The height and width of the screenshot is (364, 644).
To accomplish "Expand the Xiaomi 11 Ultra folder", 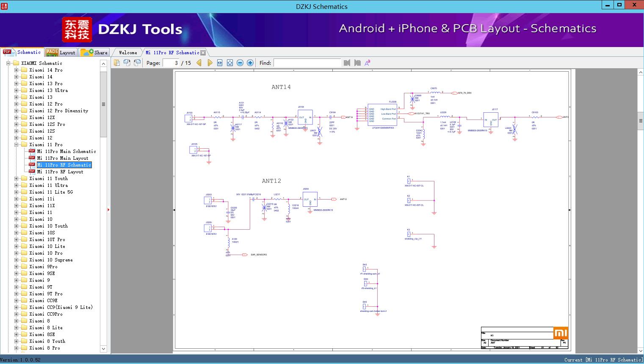I will (x=16, y=185).
